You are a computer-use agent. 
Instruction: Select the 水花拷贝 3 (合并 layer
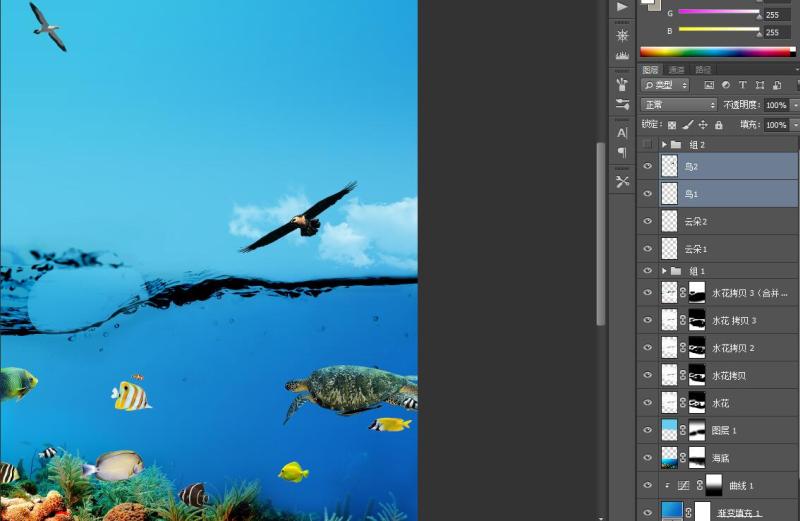(729, 293)
